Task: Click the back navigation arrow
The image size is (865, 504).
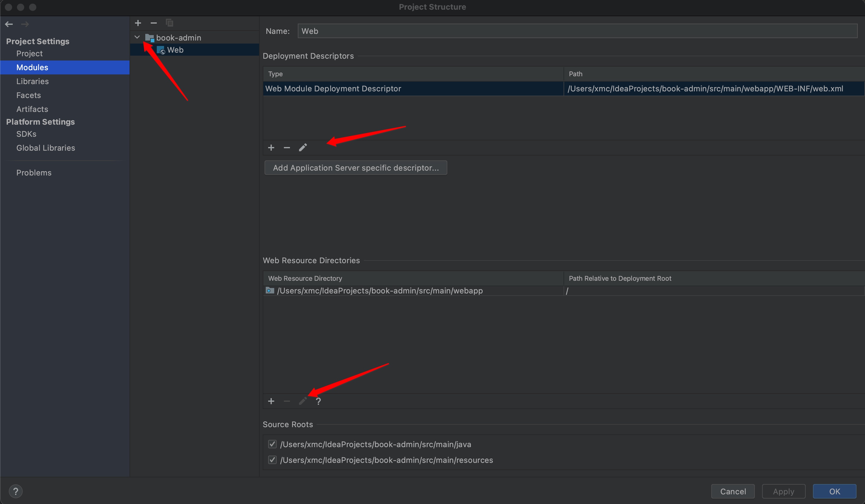Action: [x=9, y=24]
